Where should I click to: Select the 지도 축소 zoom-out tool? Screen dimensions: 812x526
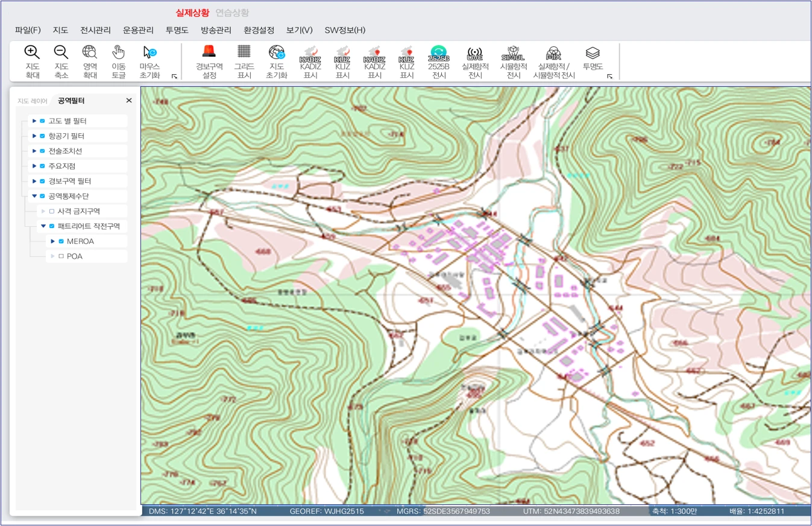61,62
